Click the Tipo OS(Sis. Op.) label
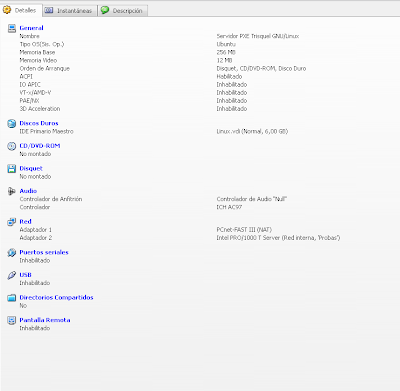The height and width of the screenshot is (391, 400). tap(42, 44)
